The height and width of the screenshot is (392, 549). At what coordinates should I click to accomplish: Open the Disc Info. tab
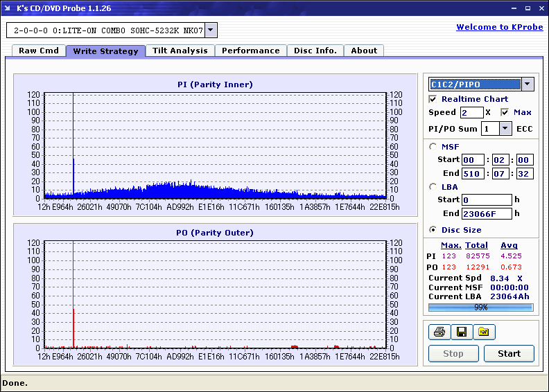click(x=315, y=51)
